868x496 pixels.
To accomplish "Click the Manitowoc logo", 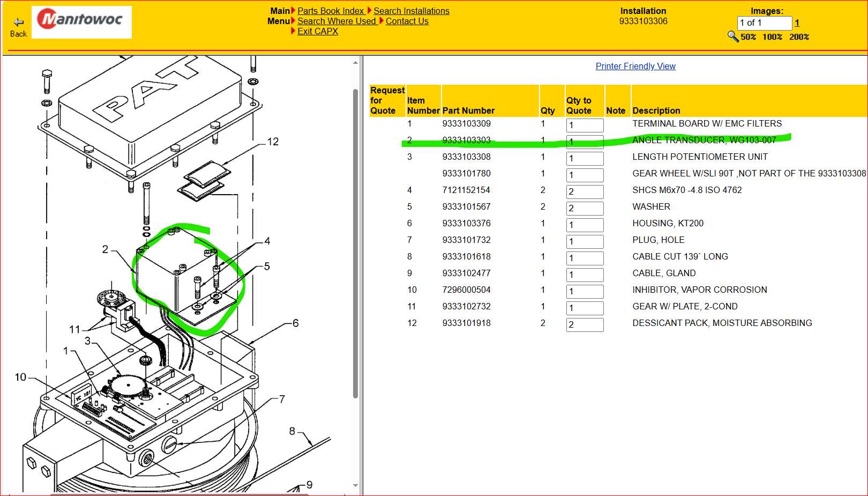I will point(81,22).
